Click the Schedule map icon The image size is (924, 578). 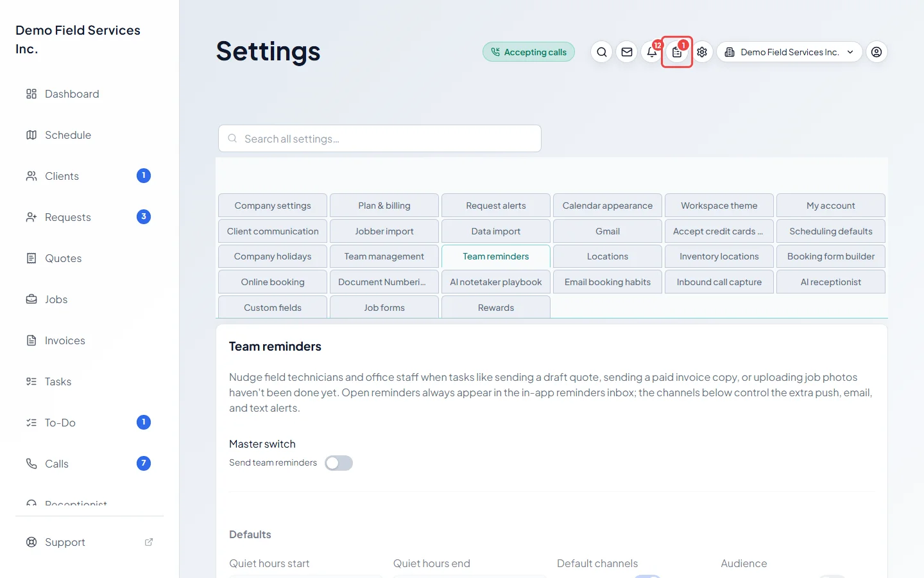tap(31, 135)
